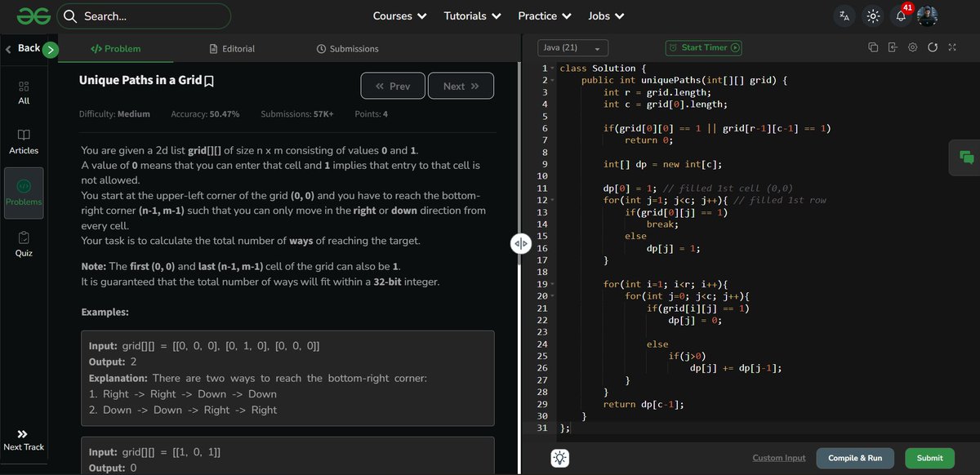Toggle fullscreen mode for the code editor

coord(951,48)
